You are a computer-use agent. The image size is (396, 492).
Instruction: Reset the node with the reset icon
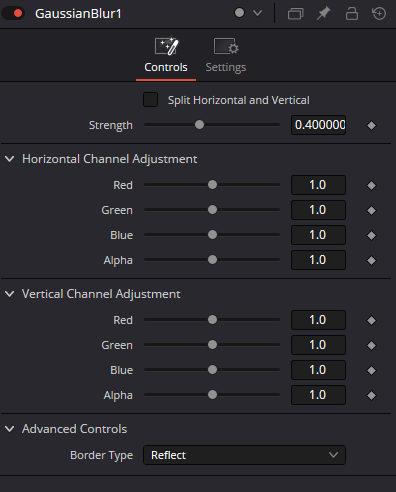point(379,14)
